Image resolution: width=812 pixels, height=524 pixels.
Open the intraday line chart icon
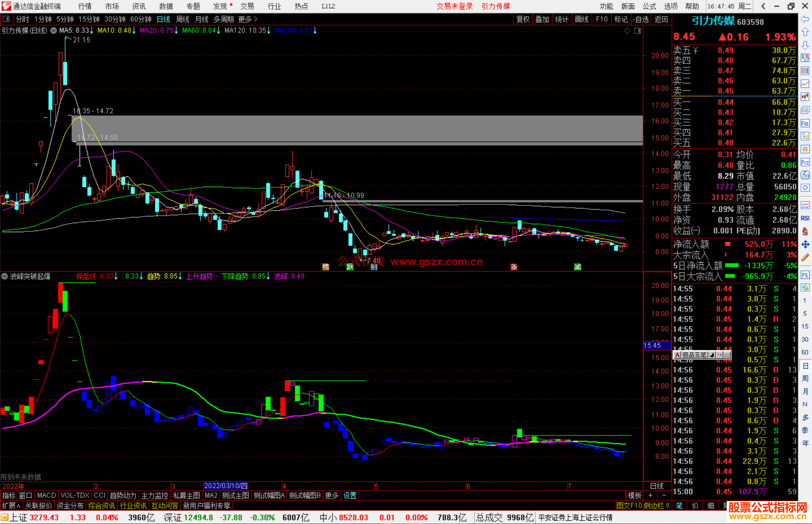805,84
